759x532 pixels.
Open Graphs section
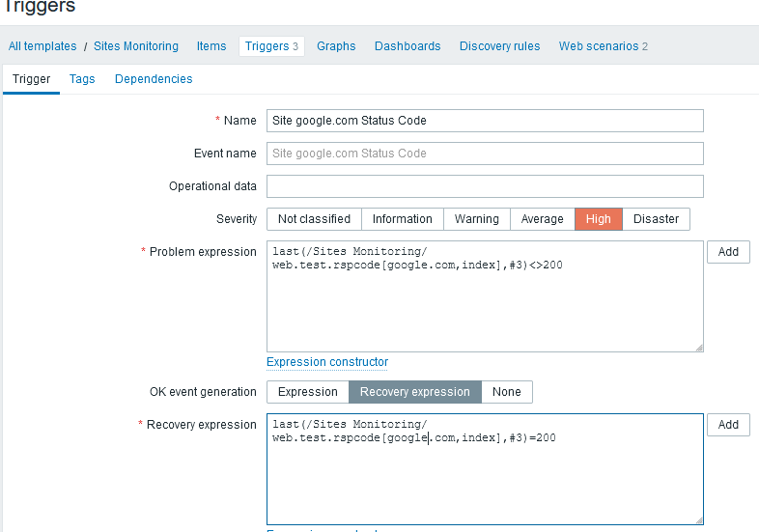pos(336,46)
